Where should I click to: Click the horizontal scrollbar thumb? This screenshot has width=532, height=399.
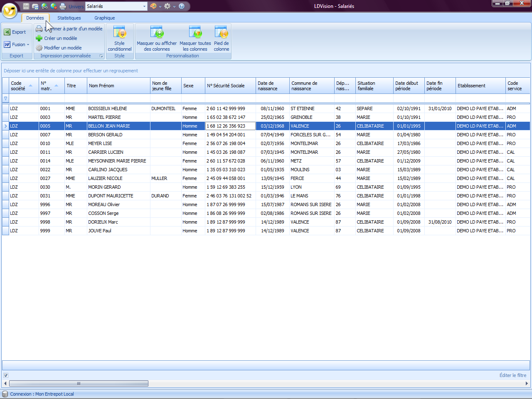[79, 384]
